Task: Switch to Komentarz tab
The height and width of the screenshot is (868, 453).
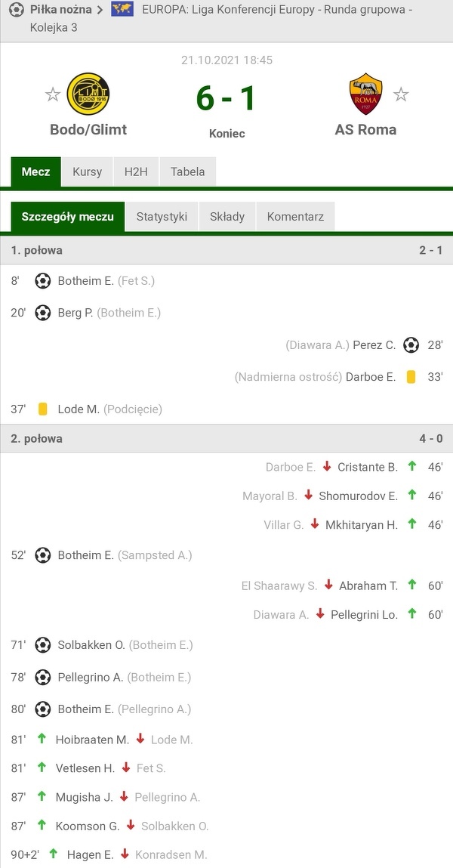Action: tap(295, 217)
